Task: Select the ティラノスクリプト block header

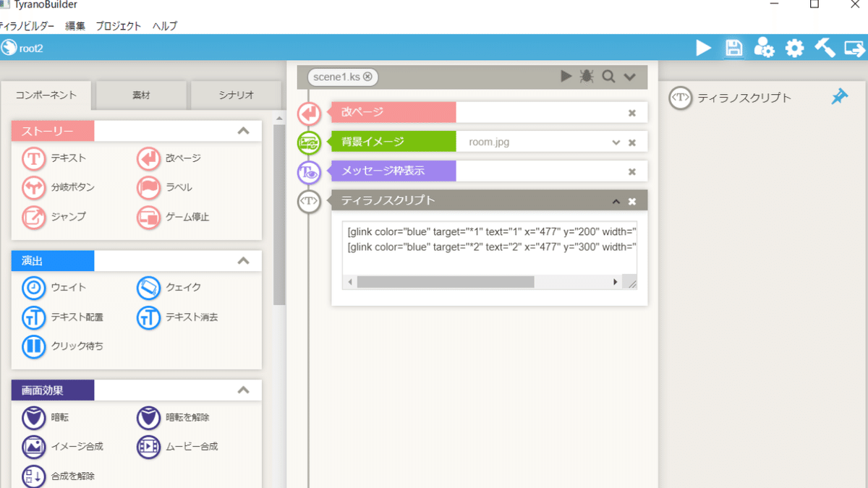Action: click(x=489, y=200)
